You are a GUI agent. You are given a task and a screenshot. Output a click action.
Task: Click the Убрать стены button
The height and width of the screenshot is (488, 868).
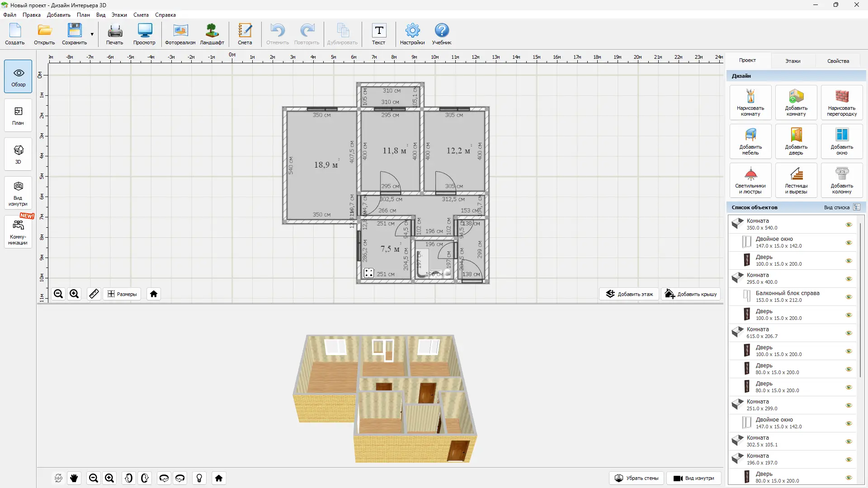(636, 478)
